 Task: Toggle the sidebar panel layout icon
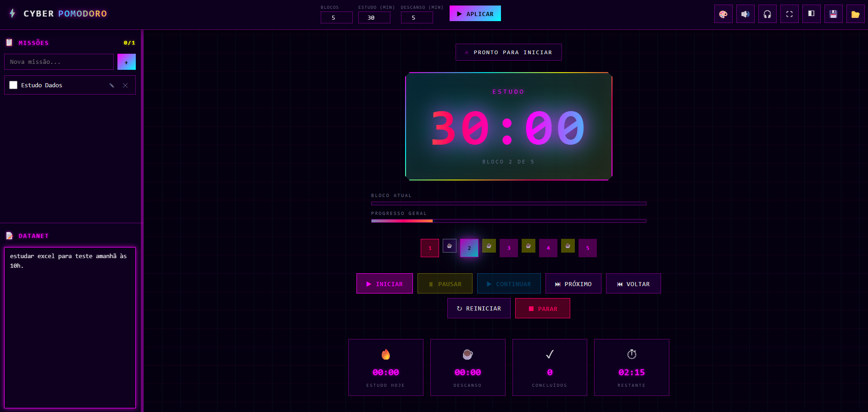[x=811, y=14]
